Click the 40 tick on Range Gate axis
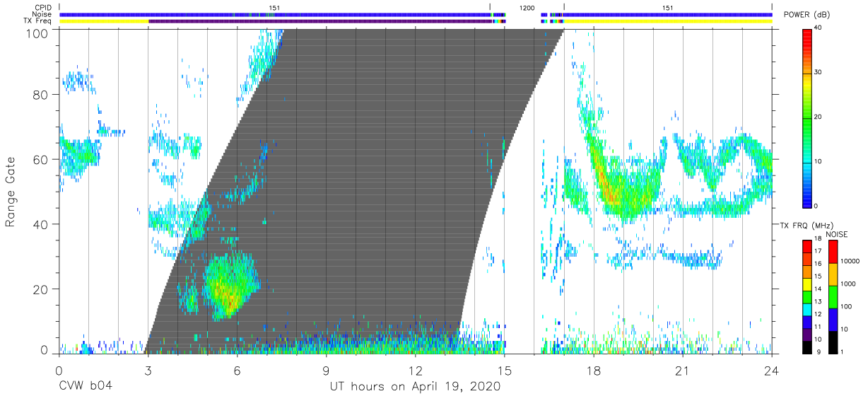This screenshot has height=401, width=868. (40, 224)
